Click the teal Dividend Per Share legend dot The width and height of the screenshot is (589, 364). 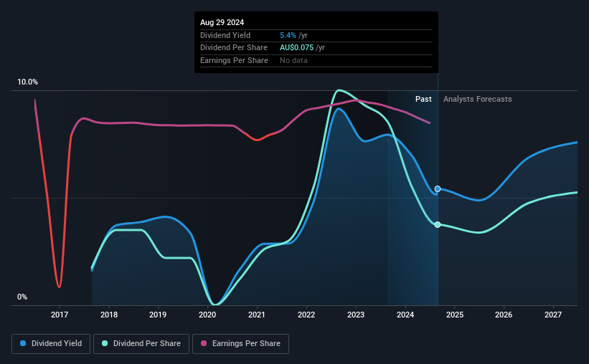click(x=105, y=343)
